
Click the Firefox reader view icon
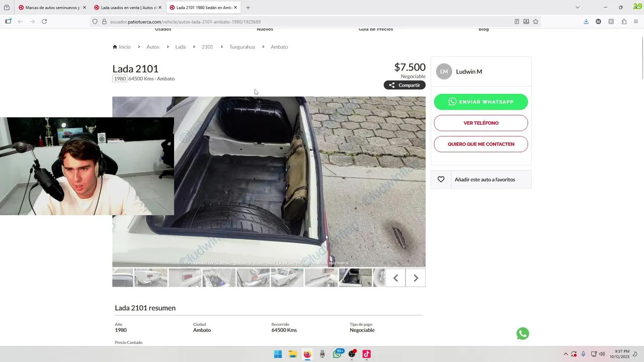517,22
